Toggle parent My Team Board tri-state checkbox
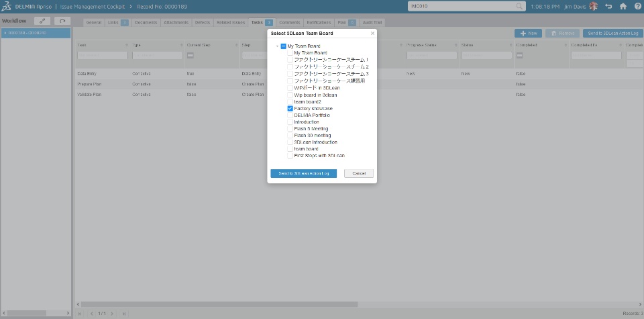Image resolution: width=644 pixels, height=319 pixels. coord(283,46)
